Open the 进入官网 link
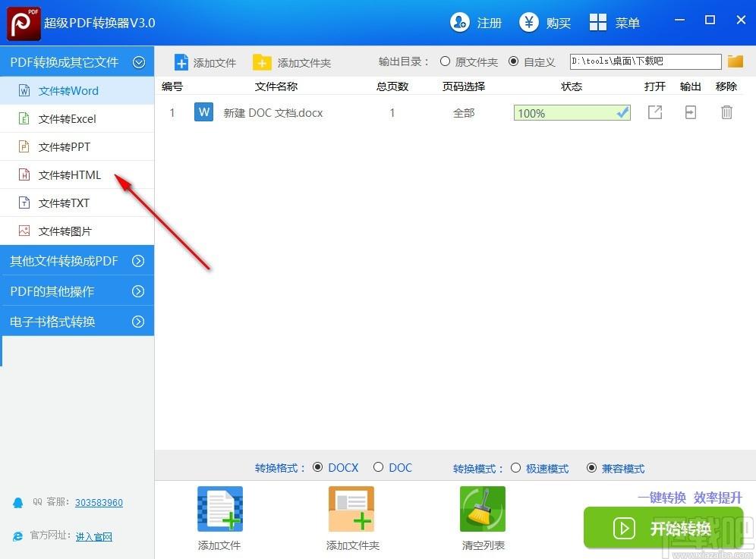Viewport: 756px width, 559px height. 93,536
